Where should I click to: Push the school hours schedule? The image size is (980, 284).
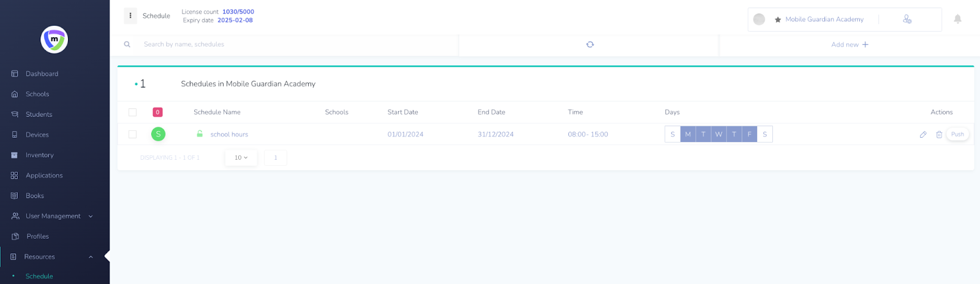[x=957, y=135]
